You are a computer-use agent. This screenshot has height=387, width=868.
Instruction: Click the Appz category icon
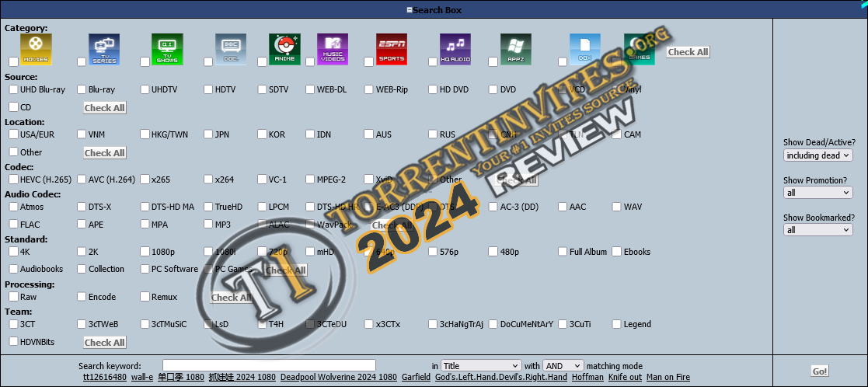coord(515,50)
